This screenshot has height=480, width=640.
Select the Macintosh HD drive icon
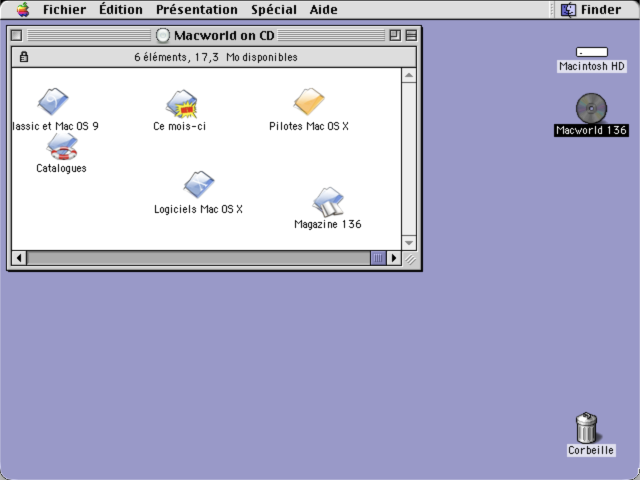pos(592,52)
